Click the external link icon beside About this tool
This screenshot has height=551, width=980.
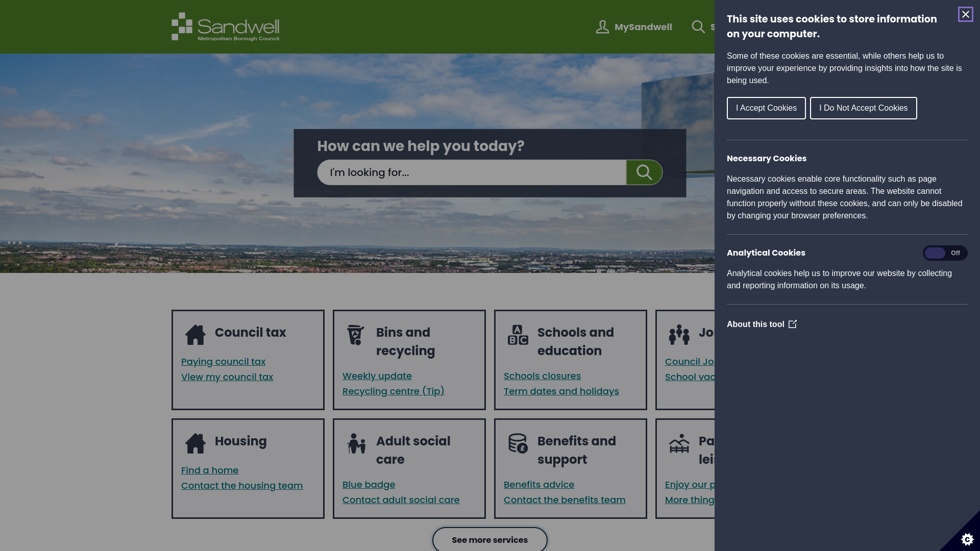792,324
